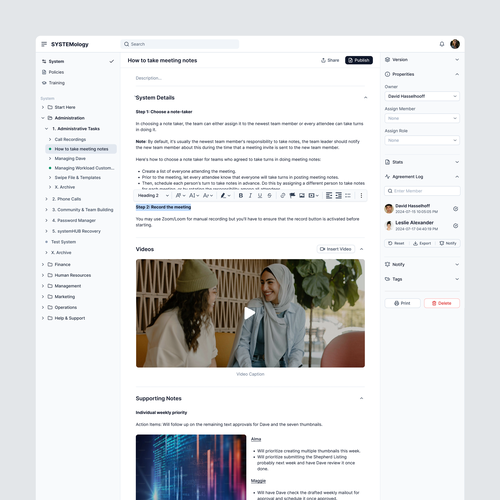Expand 5. systemHUB Recovery group
This screenshot has height=500, width=500.
(x=46, y=231)
